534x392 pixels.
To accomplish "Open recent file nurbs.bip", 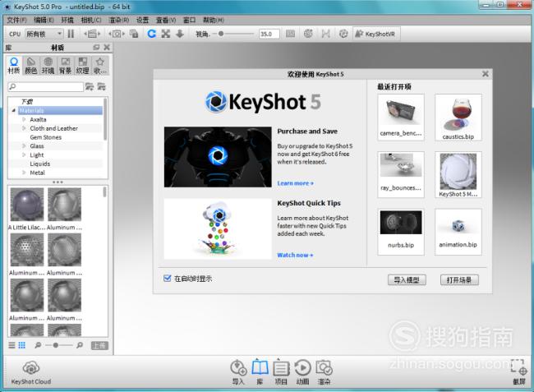I will (401, 232).
